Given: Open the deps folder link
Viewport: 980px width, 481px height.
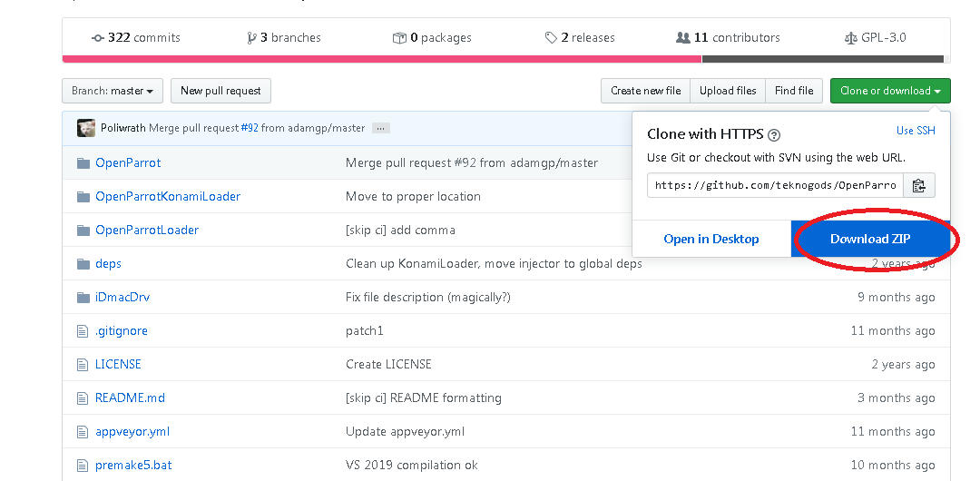Looking at the screenshot, I should (x=108, y=264).
